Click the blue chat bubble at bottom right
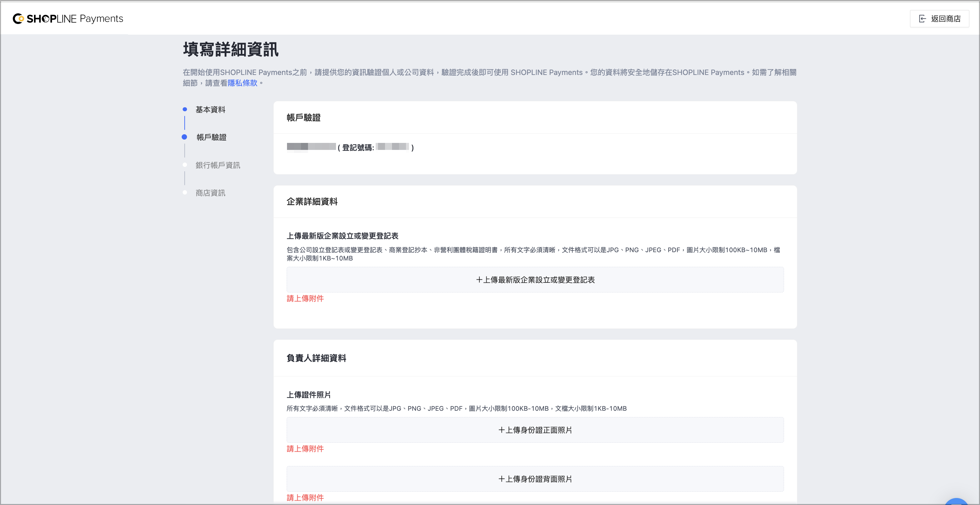Image resolution: width=980 pixels, height=505 pixels. (956, 502)
